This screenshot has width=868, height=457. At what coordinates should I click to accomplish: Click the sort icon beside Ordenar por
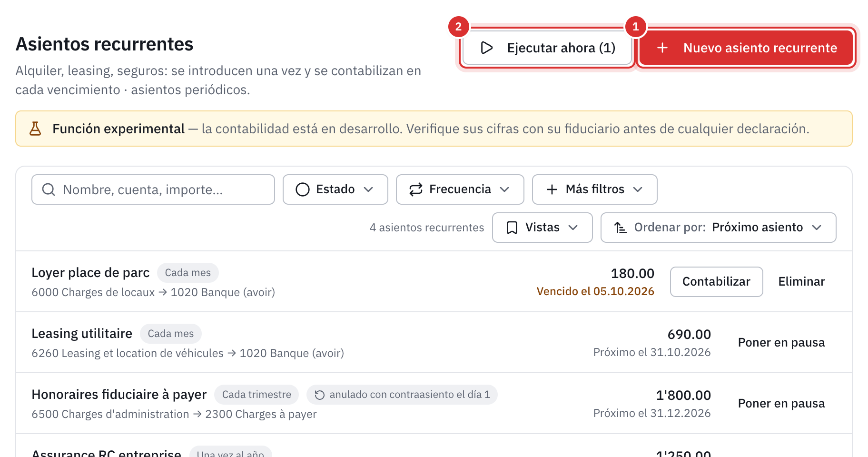tap(621, 228)
